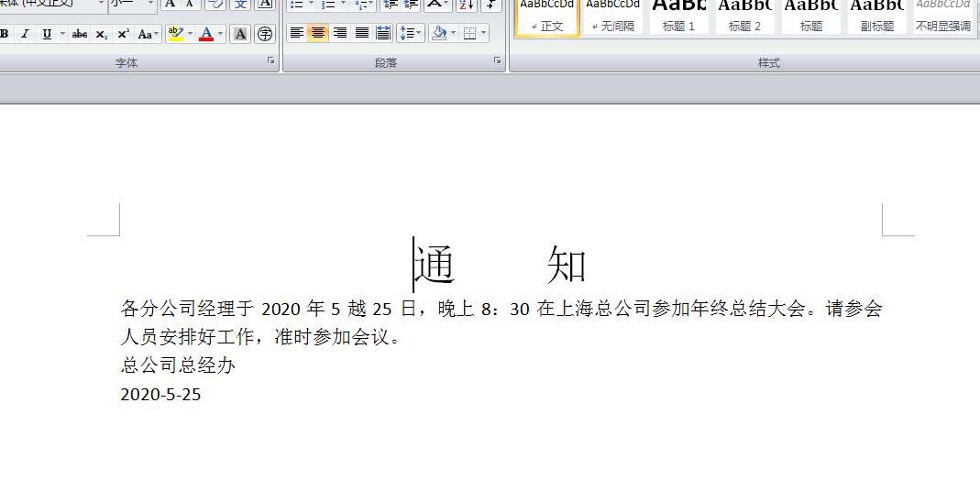Click the text 总公司总经办
Image resolution: width=980 pixels, height=501 pixels.
pyautogui.click(x=178, y=365)
